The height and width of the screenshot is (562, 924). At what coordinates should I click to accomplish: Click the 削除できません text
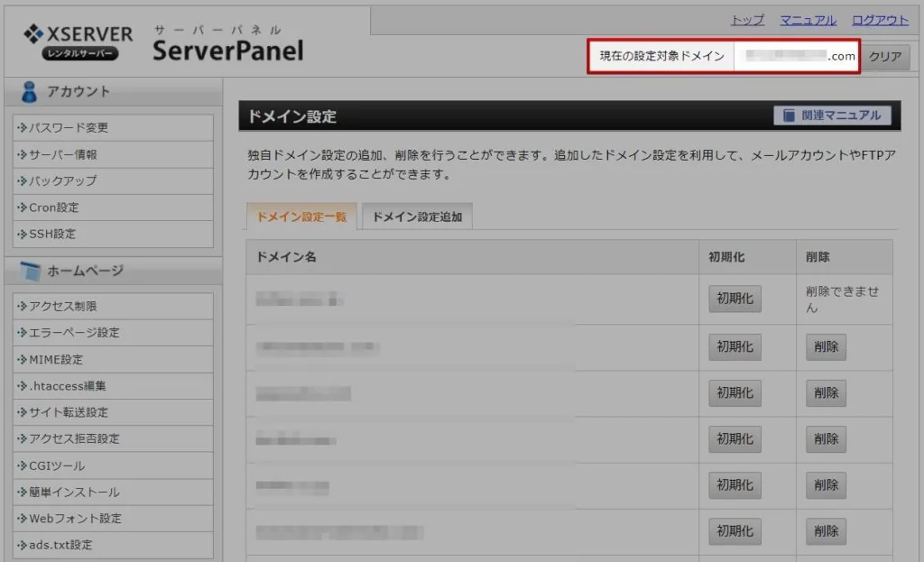(842, 299)
